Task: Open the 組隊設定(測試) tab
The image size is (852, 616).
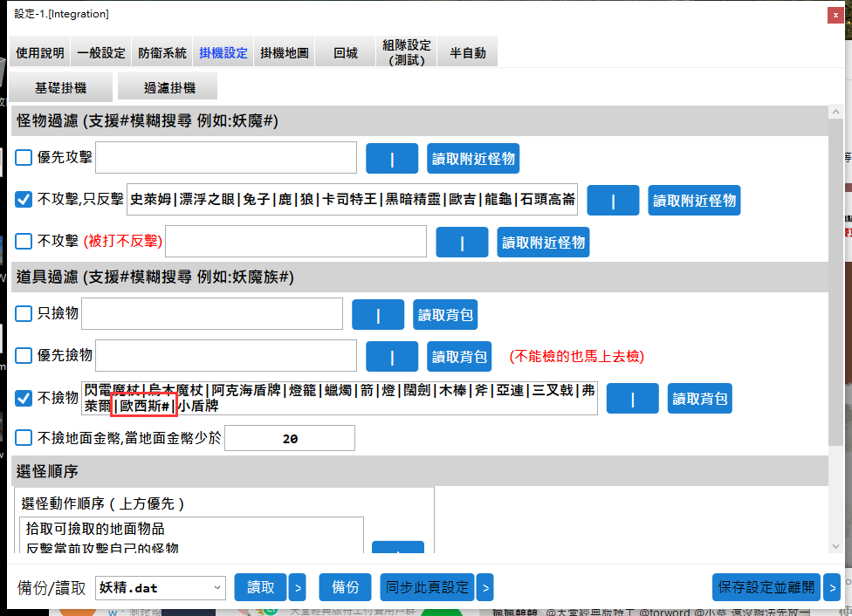Action: click(x=407, y=52)
